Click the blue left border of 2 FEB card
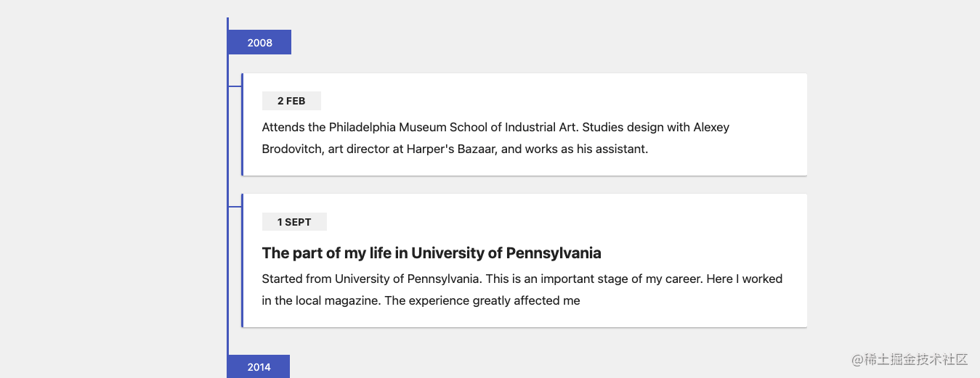 coord(243,124)
